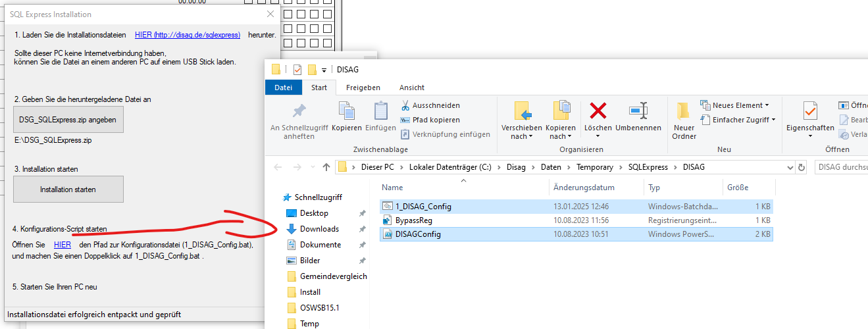Click the Umbenennen rename icon

(x=638, y=110)
